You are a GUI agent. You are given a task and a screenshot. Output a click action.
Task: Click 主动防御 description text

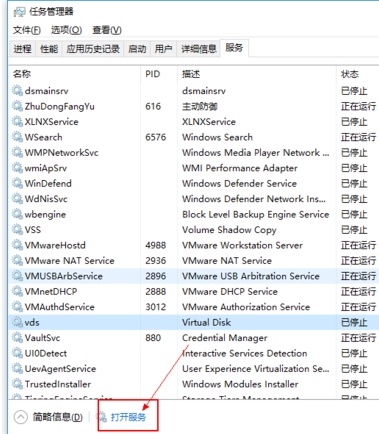coord(200,106)
